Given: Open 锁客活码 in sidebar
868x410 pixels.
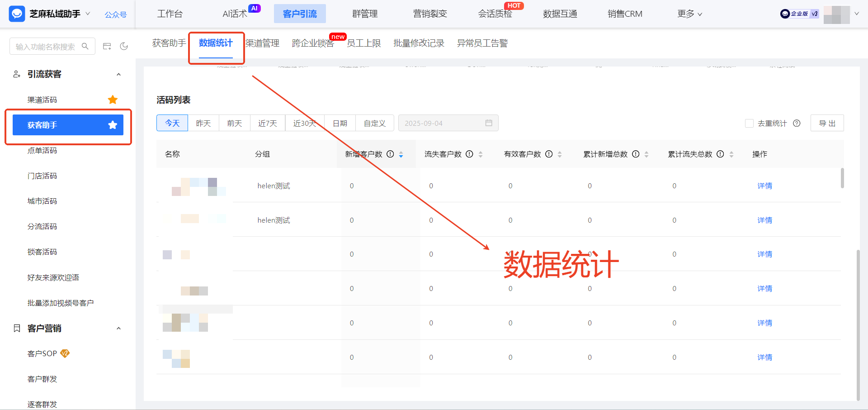Looking at the screenshot, I should tap(42, 252).
